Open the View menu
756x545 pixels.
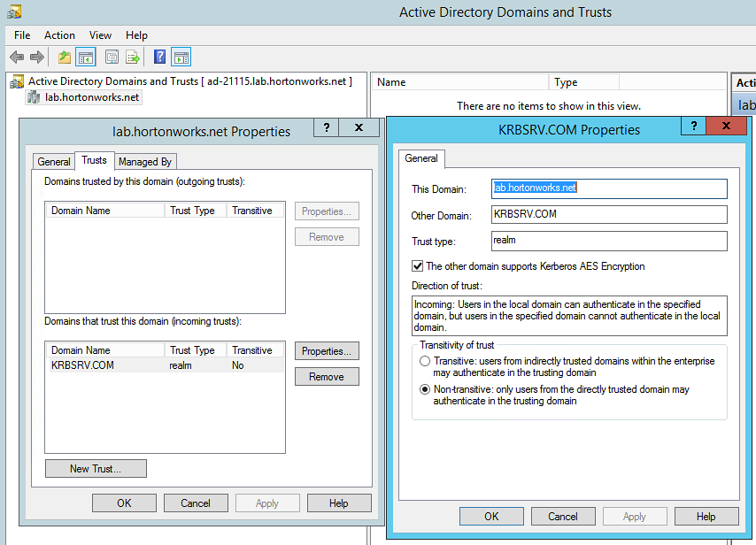coord(100,35)
